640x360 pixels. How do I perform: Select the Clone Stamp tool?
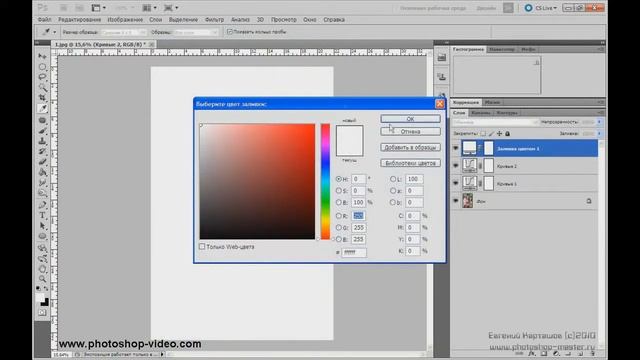pos(42,141)
